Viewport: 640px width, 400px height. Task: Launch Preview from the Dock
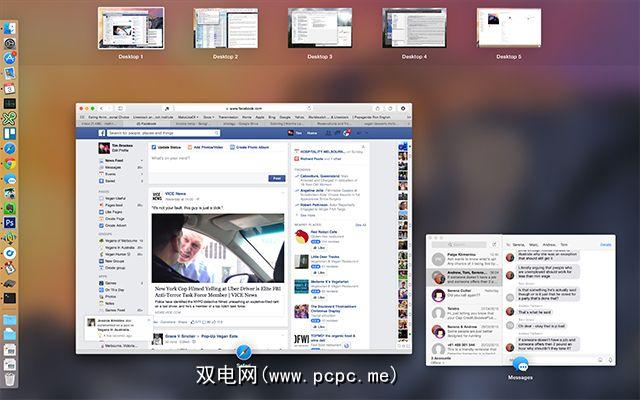coord(9,73)
